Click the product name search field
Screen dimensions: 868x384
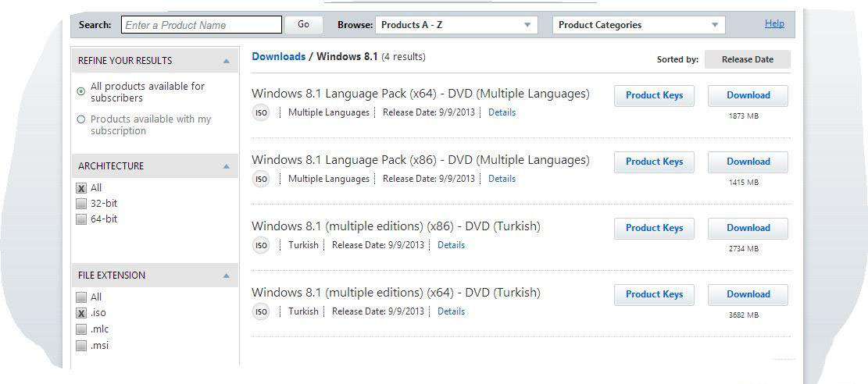[x=202, y=25]
